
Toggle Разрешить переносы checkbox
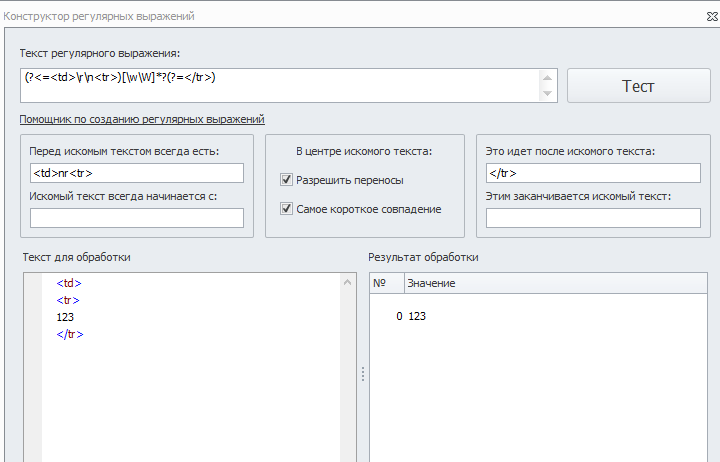coord(287,180)
